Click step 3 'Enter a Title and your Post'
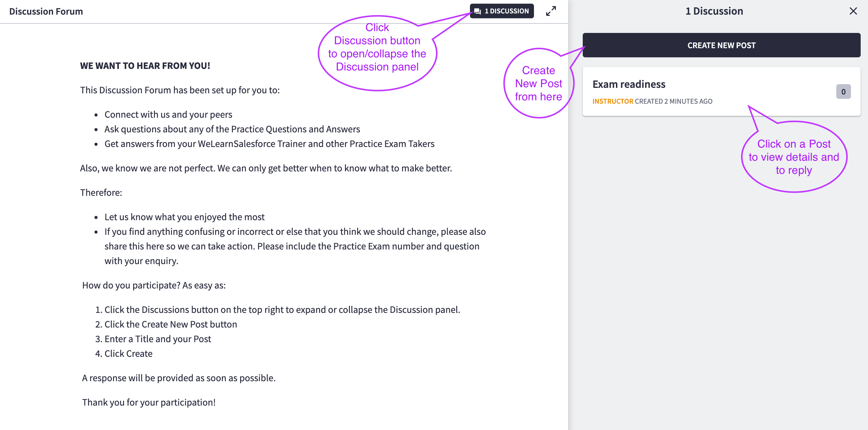Image resolution: width=868 pixels, height=430 pixels. (157, 339)
